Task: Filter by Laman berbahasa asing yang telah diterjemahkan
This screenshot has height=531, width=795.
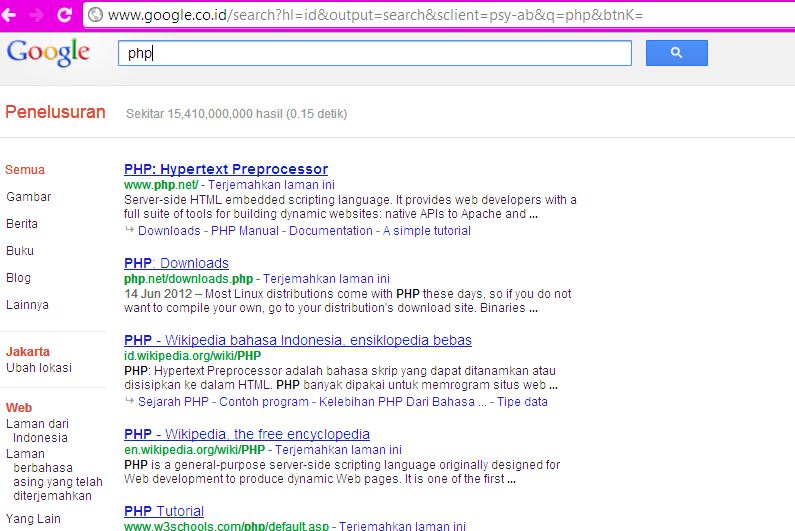Action: 54,475
